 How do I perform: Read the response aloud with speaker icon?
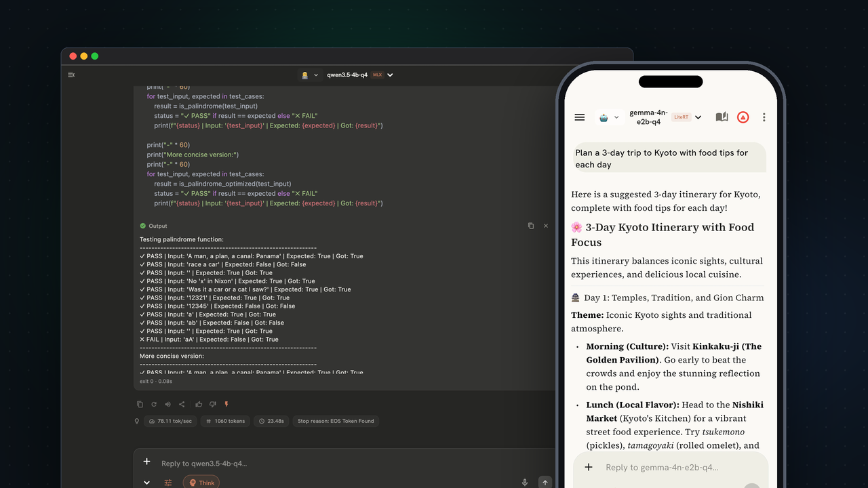[x=167, y=405]
